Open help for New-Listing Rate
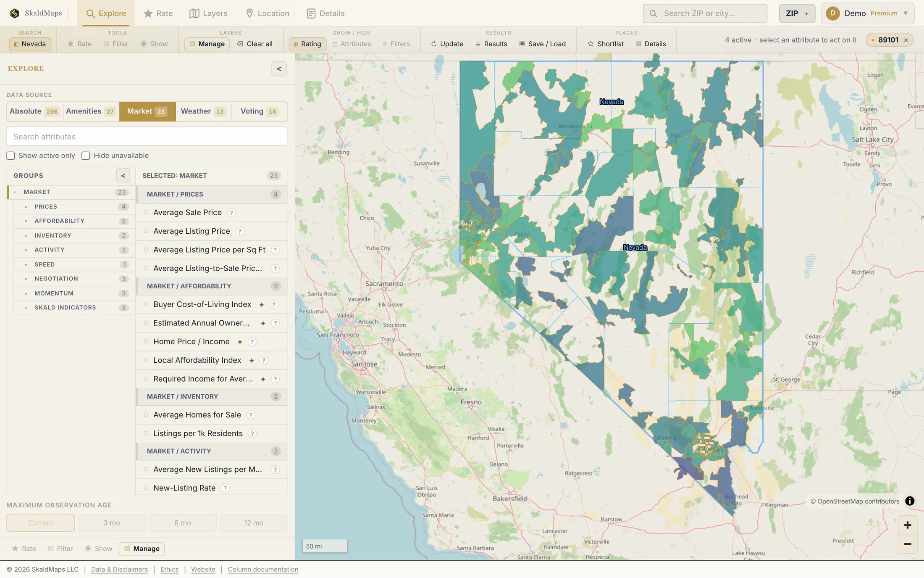Image resolution: width=924 pixels, height=578 pixels. 225,488
